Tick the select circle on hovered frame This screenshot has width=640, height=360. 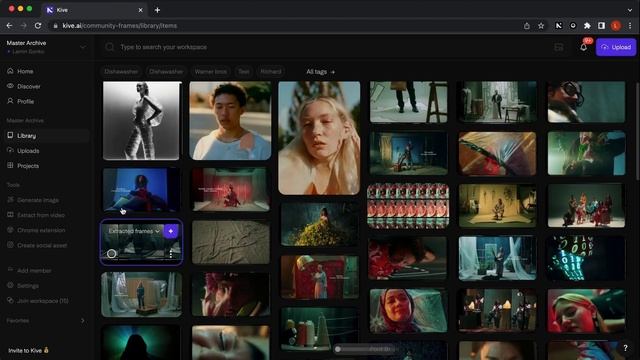point(111,253)
